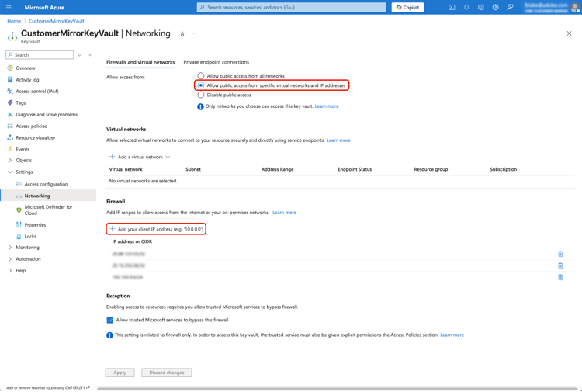
Task: Click the Endpoint Status column header
Action: coord(355,169)
